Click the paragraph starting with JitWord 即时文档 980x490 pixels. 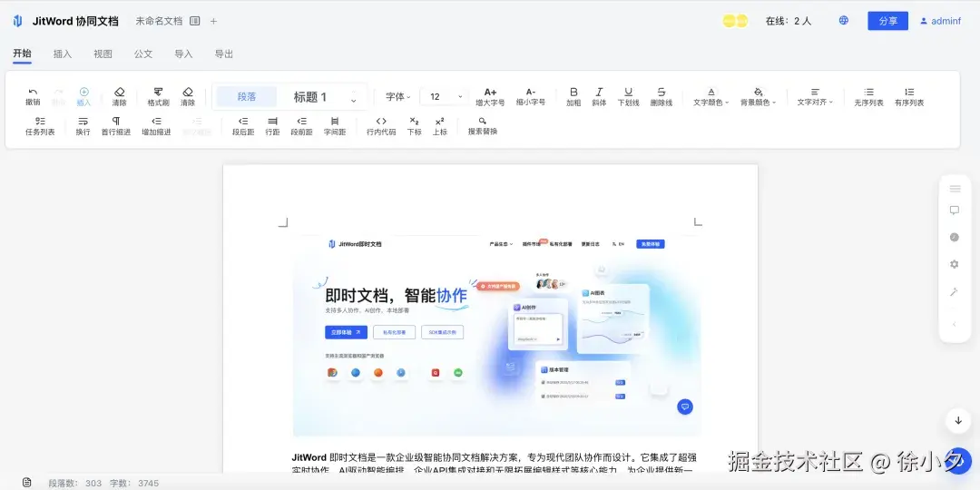(x=494, y=464)
